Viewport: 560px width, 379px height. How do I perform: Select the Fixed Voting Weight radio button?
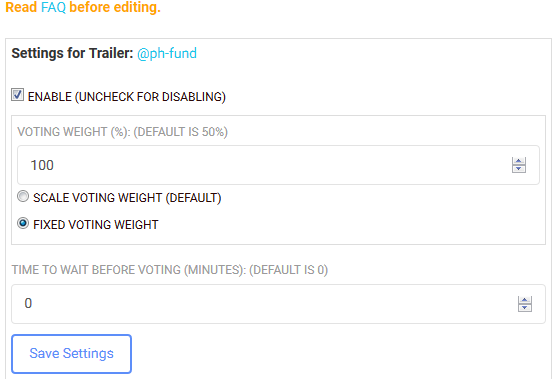[23, 224]
